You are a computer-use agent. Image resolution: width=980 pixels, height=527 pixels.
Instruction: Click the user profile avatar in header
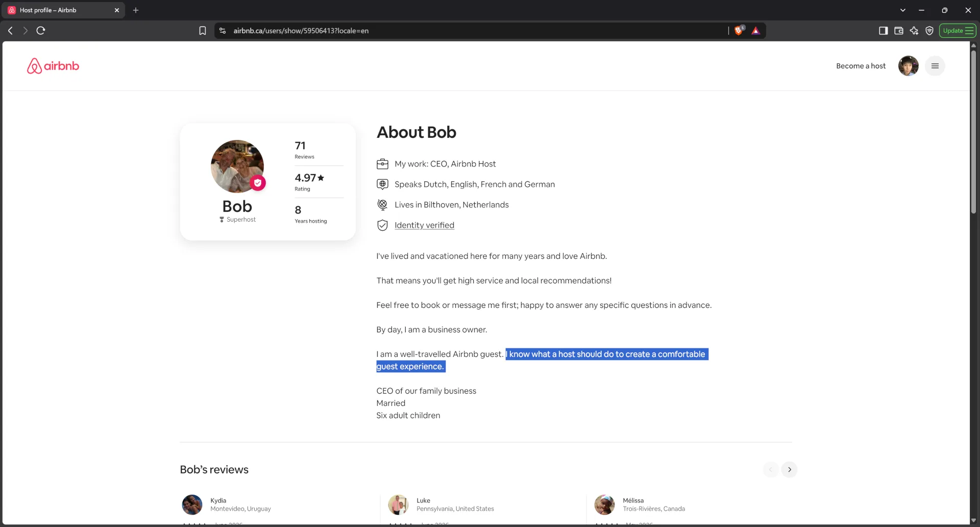tap(908, 66)
